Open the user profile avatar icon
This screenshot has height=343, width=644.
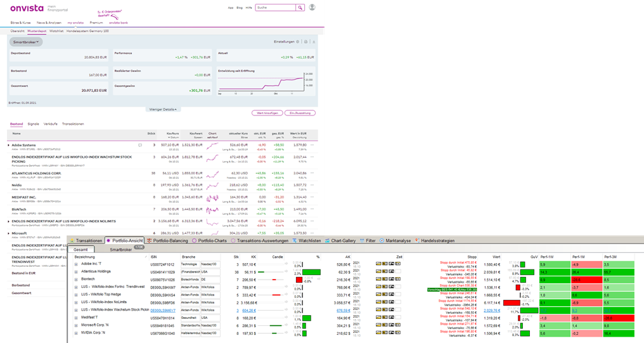tap(312, 8)
